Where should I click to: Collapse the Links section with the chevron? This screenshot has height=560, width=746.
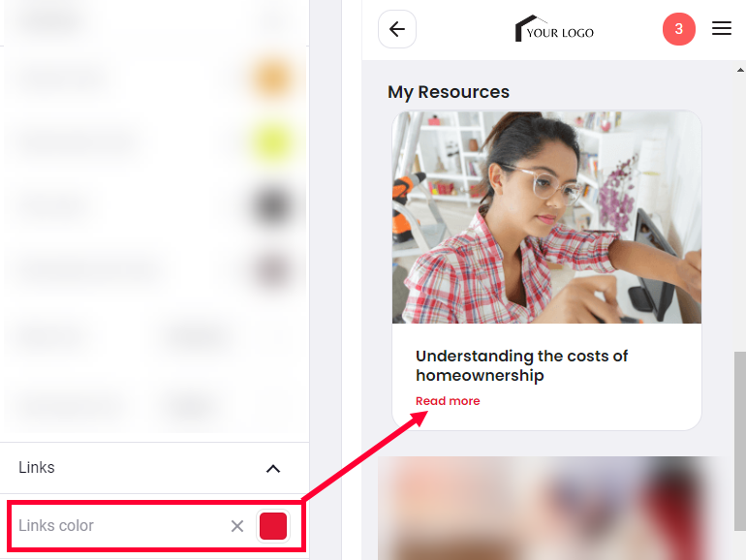point(273,469)
